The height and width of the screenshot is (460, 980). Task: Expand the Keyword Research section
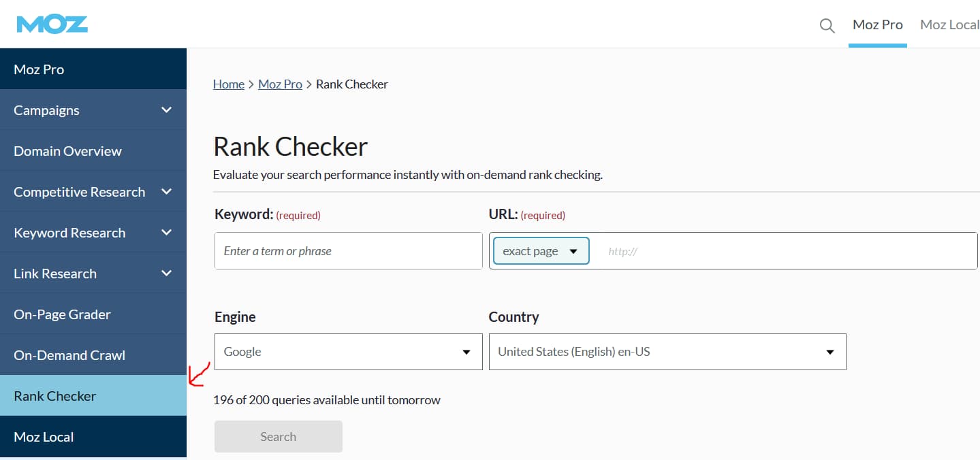point(166,232)
